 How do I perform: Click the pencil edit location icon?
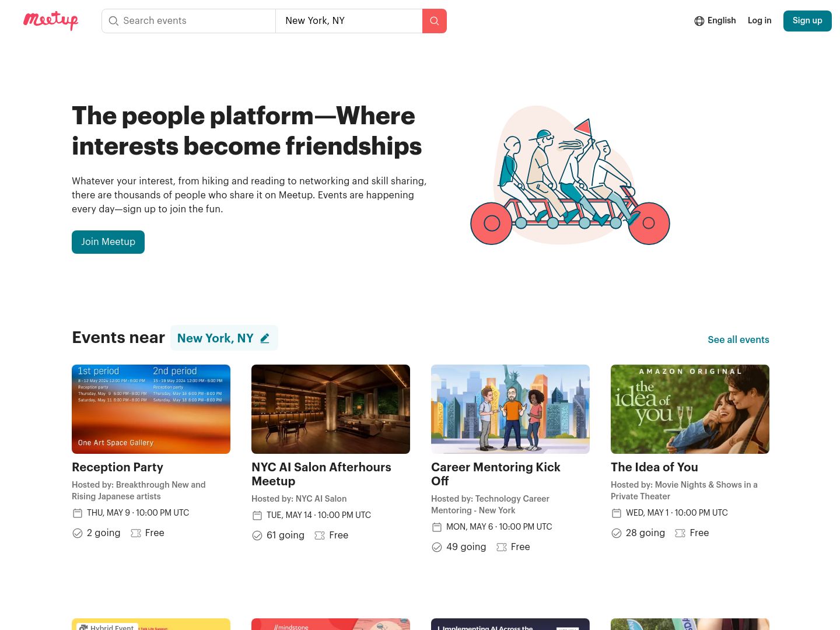pos(265,338)
